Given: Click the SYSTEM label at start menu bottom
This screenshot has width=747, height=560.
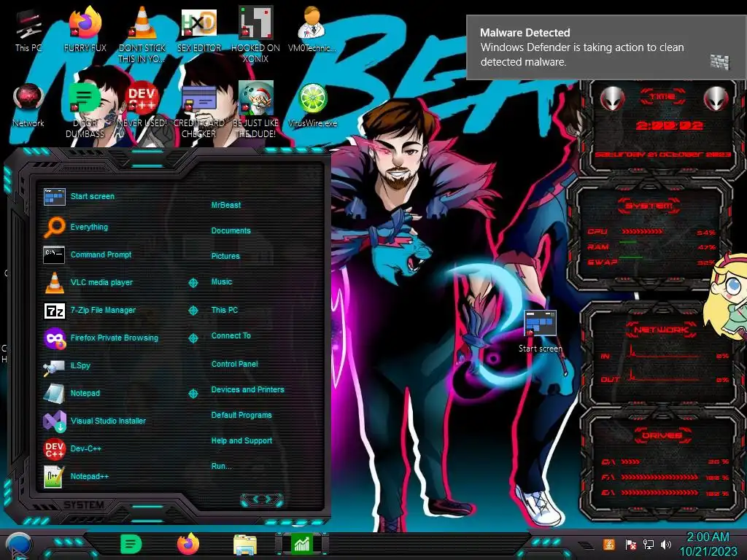Looking at the screenshot, I should (84, 505).
